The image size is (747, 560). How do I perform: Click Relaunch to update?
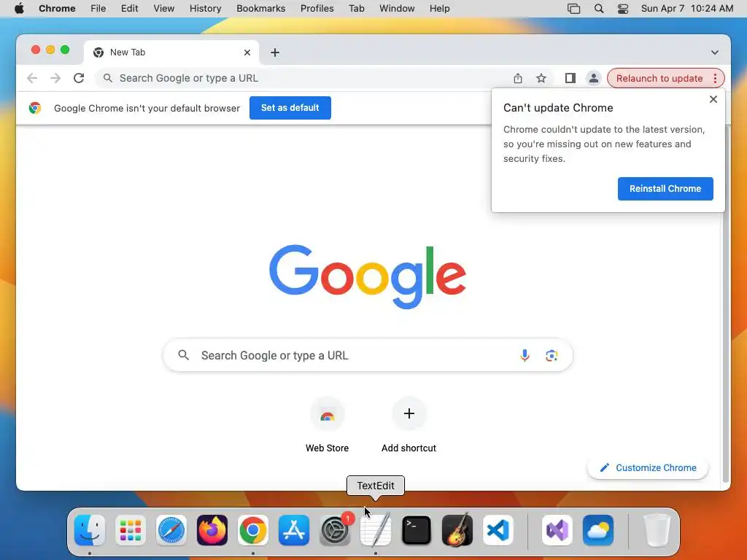tap(659, 78)
